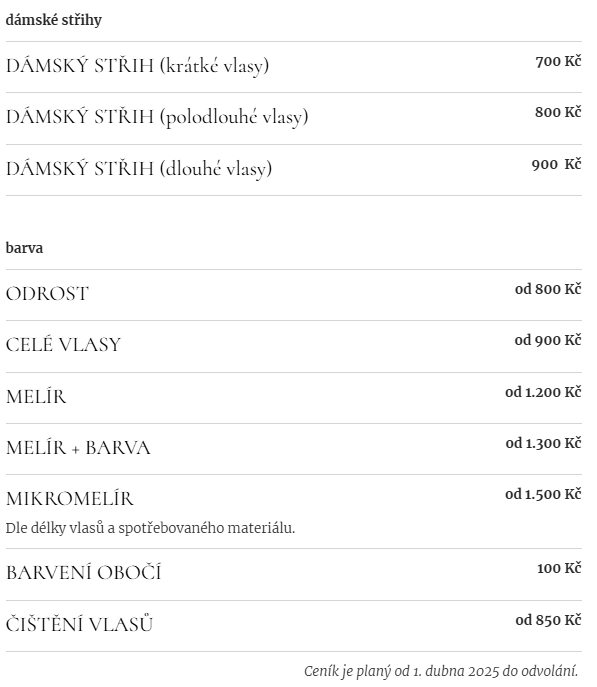Click DÁMSKÝ STŘIH (krátké vlasy) item
The image size is (597, 687).
[x=138, y=66]
